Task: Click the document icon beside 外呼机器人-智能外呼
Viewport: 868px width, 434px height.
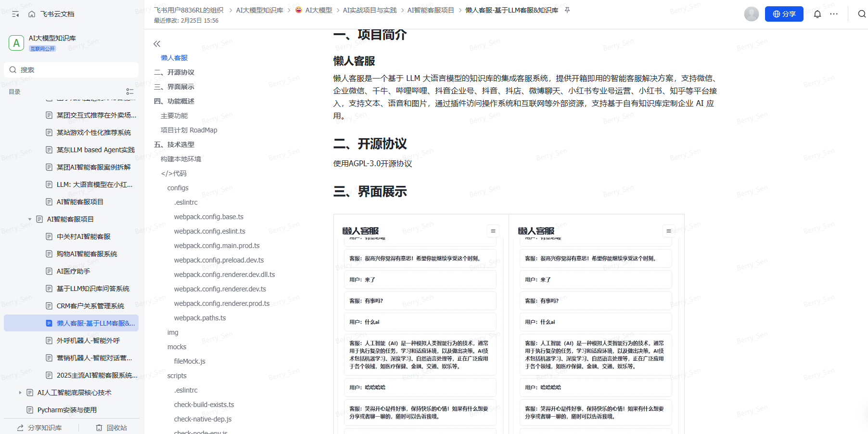Action: point(49,341)
